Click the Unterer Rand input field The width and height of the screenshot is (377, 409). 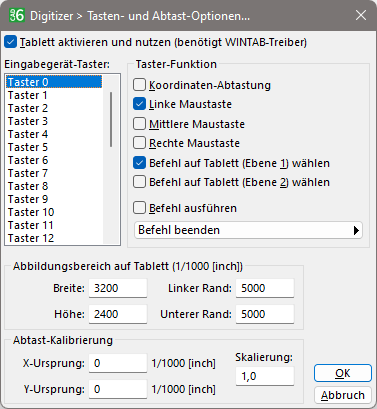(x=265, y=314)
